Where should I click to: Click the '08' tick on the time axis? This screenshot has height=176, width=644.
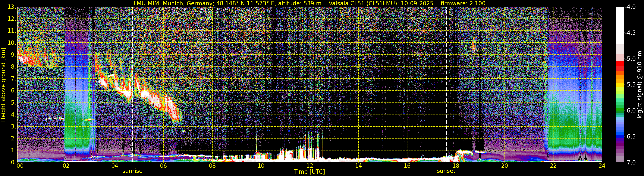point(212,166)
